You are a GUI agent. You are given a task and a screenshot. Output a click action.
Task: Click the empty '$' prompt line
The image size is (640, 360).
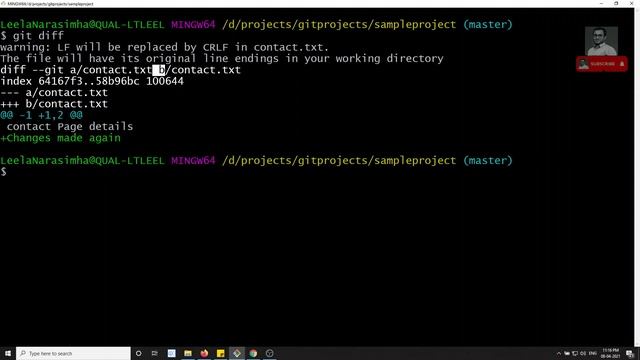coord(3,172)
